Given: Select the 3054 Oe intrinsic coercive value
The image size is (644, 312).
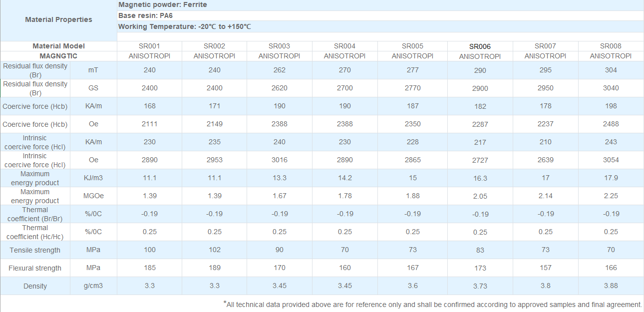Looking at the screenshot, I should point(611,160).
